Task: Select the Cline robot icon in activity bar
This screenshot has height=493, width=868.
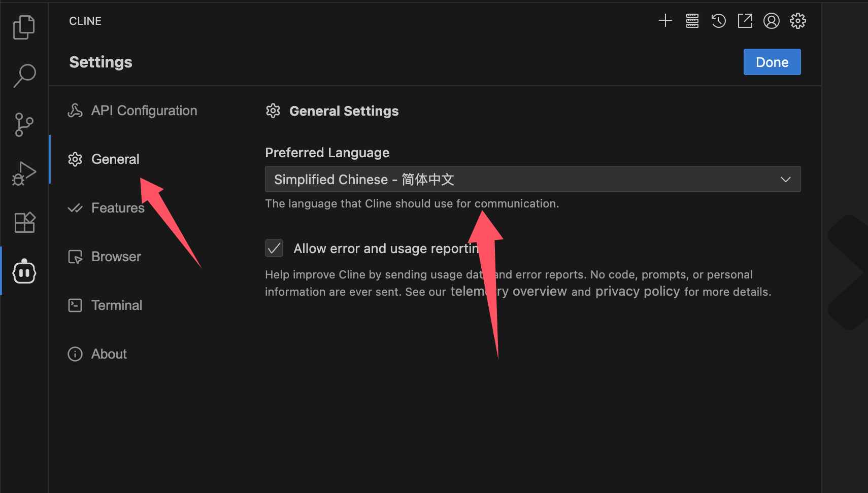Action: (x=24, y=272)
